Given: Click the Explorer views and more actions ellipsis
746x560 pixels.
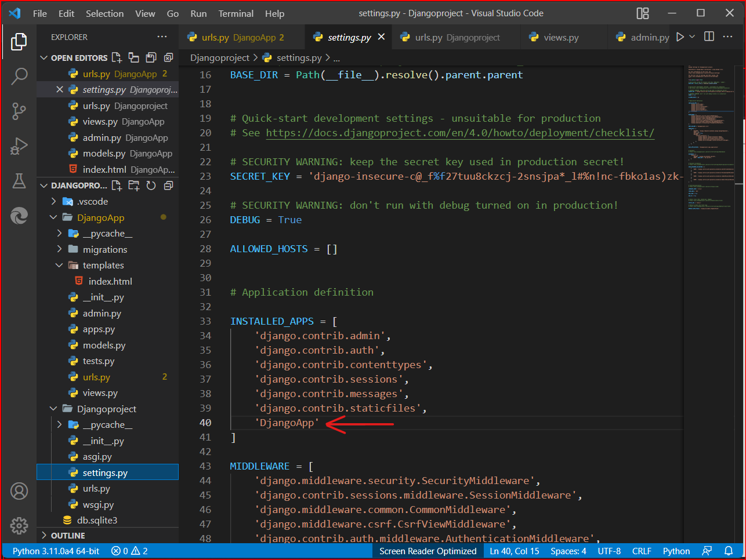Looking at the screenshot, I should [x=162, y=37].
